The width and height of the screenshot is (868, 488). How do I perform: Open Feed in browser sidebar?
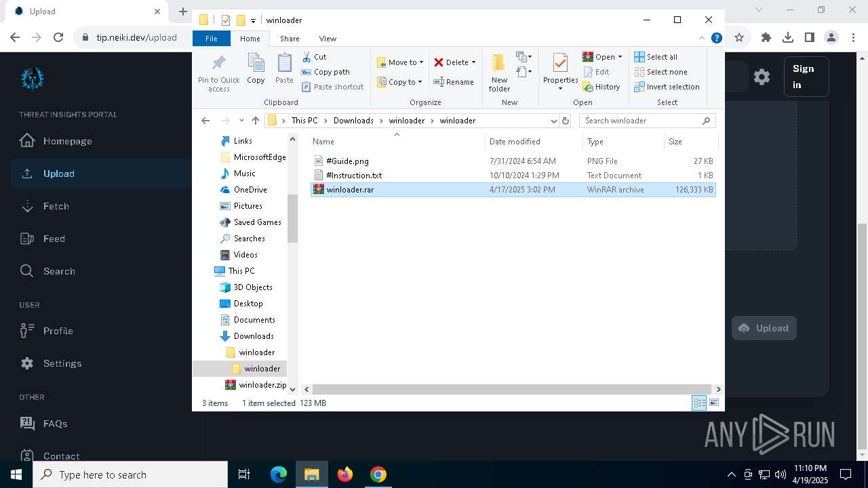tap(43, 239)
